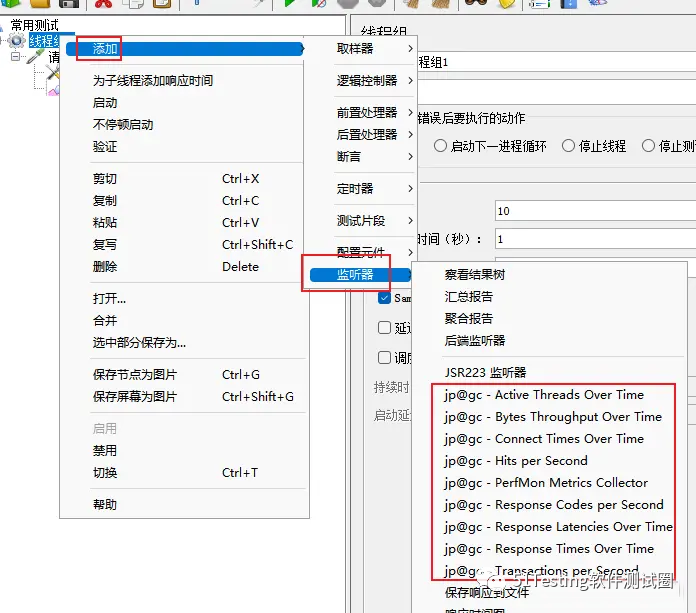This screenshot has width=696, height=613.
Task: Click the red scissors cut icon in the toolbar
Action: pyautogui.click(x=103, y=4)
